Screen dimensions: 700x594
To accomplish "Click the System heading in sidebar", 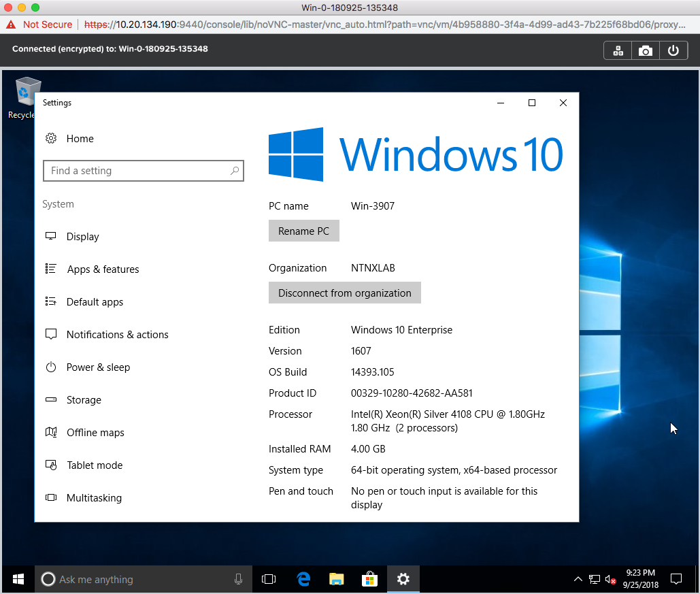I will pyautogui.click(x=58, y=204).
